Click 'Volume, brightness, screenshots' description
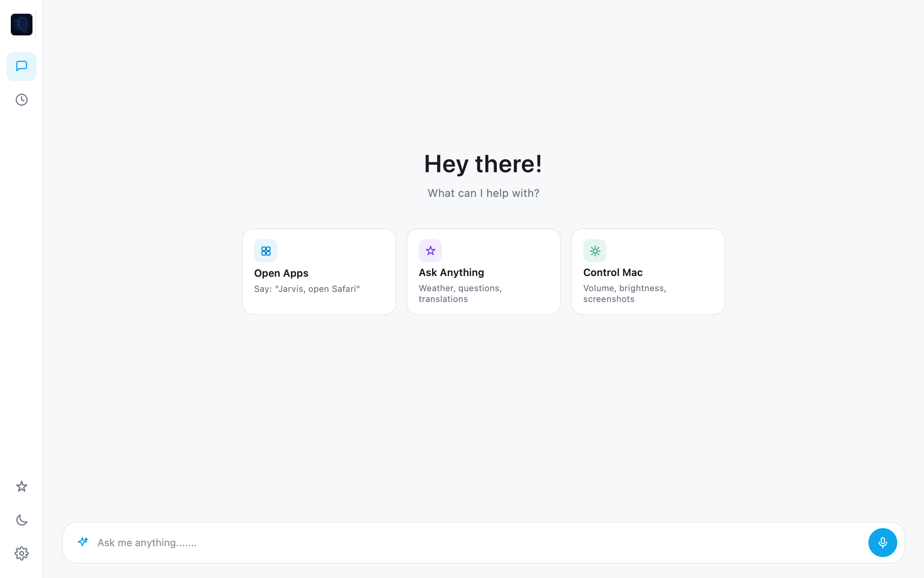This screenshot has width=924, height=578. pyautogui.click(x=625, y=294)
